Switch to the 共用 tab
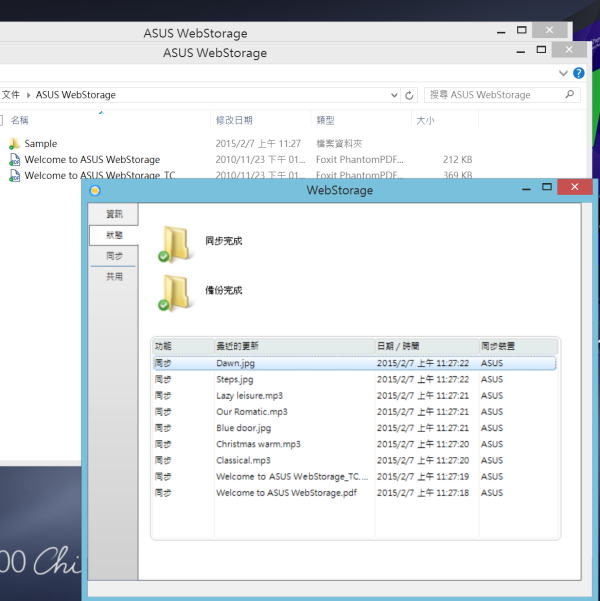600x601 pixels. coord(114,276)
